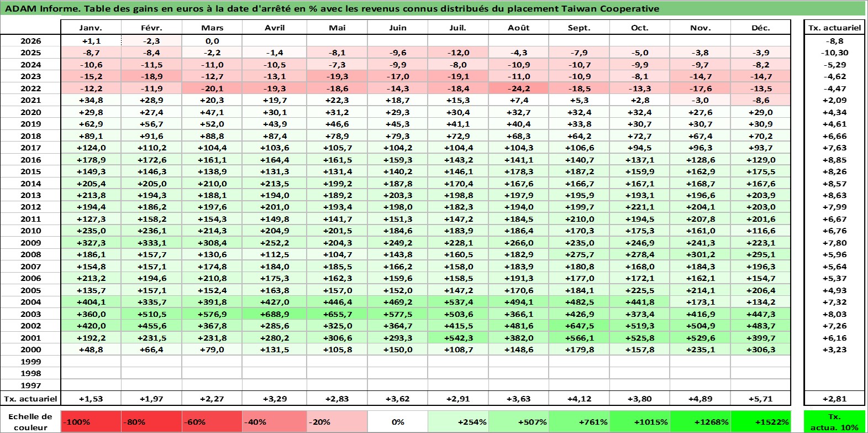Select the 'Avril' column header
This screenshot has height=433, width=868.
tap(275, 28)
